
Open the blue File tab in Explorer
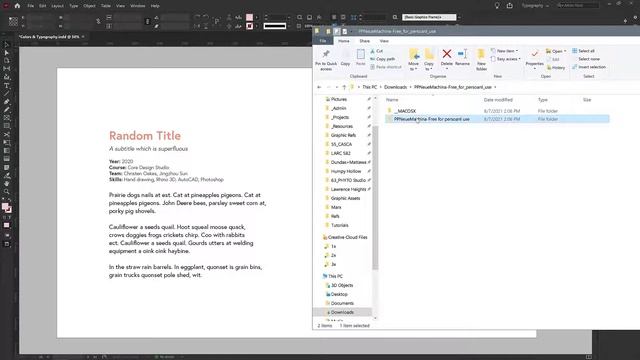(322, 41)
